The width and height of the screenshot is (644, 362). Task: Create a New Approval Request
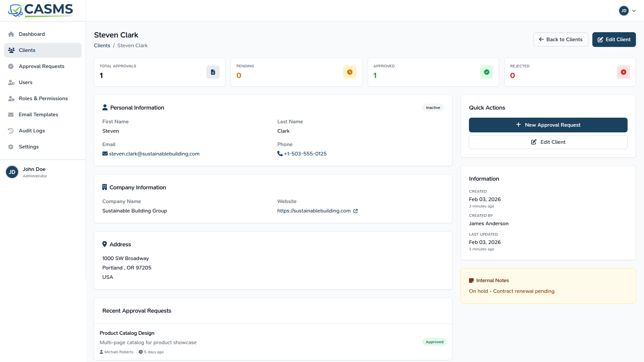(x=548, y=125)
